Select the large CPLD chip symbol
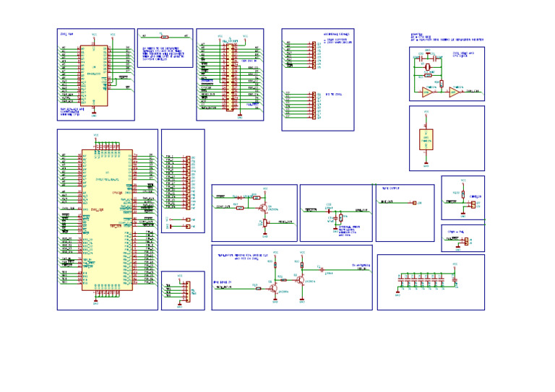 click(x=107, y=220)
